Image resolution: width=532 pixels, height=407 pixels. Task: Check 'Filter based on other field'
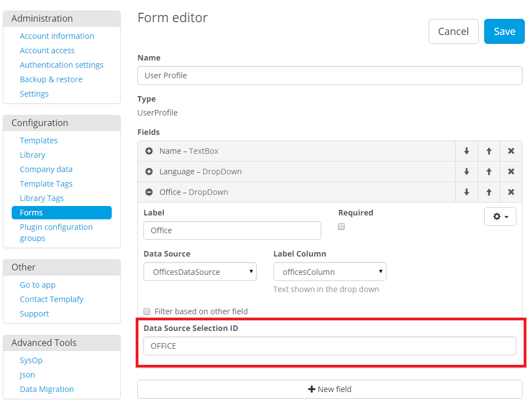[x=147, y=311]
